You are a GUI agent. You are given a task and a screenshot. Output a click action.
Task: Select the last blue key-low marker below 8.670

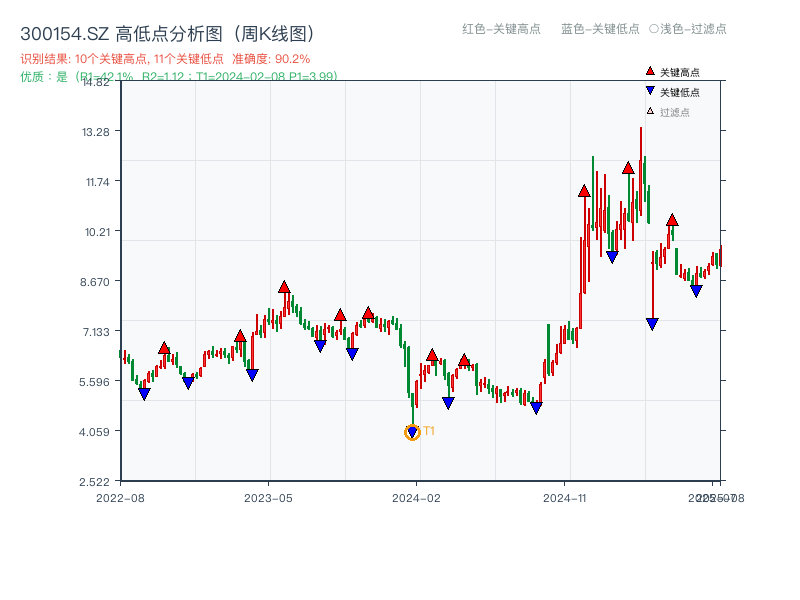tap(696, 291)
